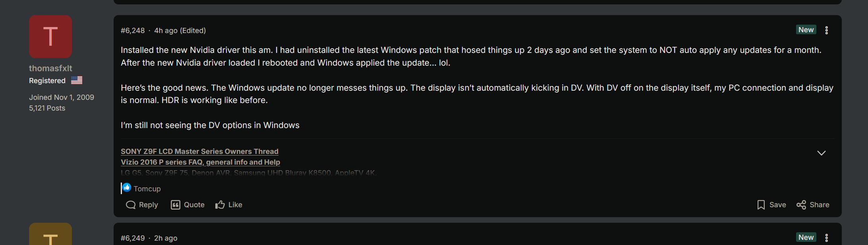The image size is (868, 245).
Task: Open the Vizio 2016 P series FAQ link
Action: [200, 162]
